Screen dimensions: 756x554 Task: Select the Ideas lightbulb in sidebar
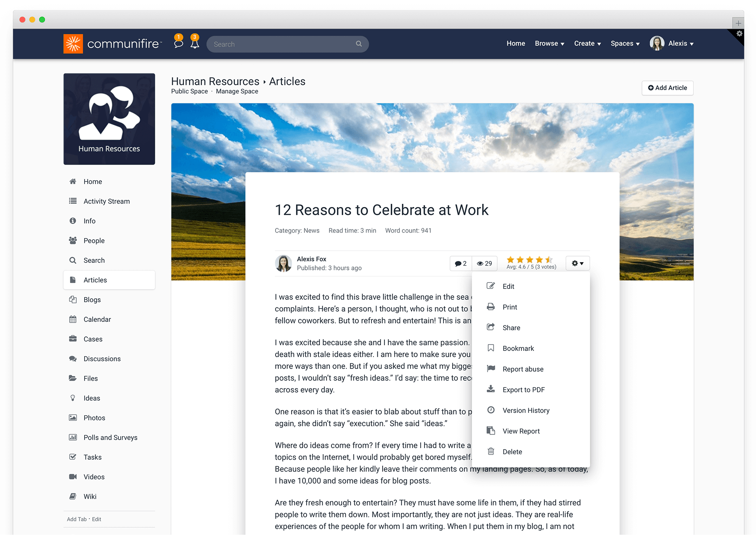click(73, 398)
